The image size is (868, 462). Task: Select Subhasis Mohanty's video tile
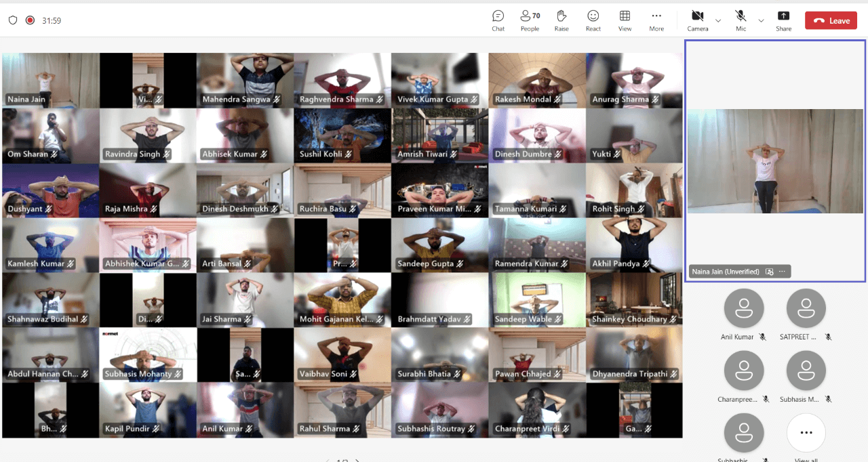(148, 355)
